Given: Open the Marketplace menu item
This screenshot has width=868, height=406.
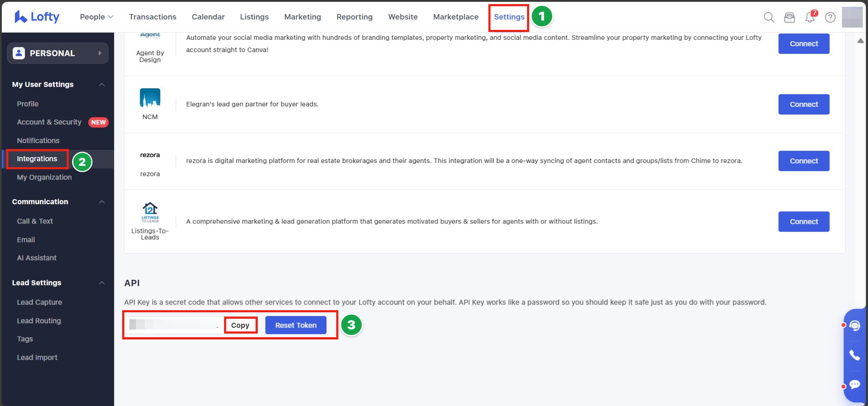Looking at the screenshot, I should click(456, 17).
